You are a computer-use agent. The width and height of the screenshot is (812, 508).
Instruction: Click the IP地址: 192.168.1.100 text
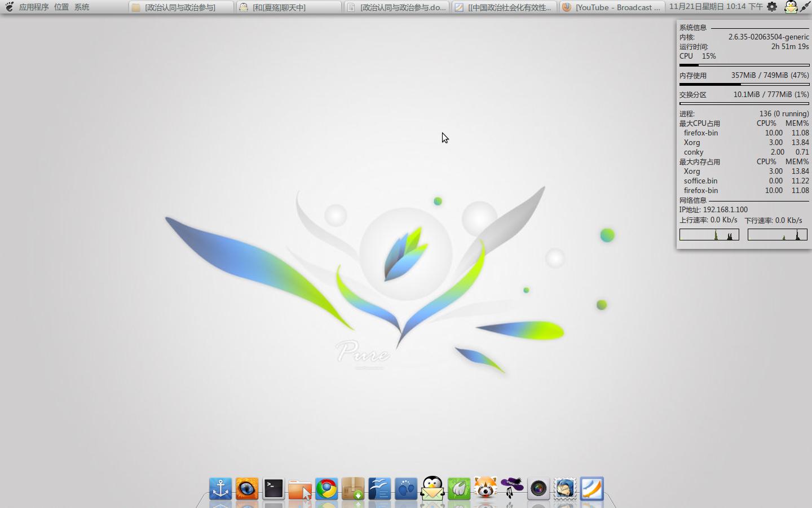[713, 209]
